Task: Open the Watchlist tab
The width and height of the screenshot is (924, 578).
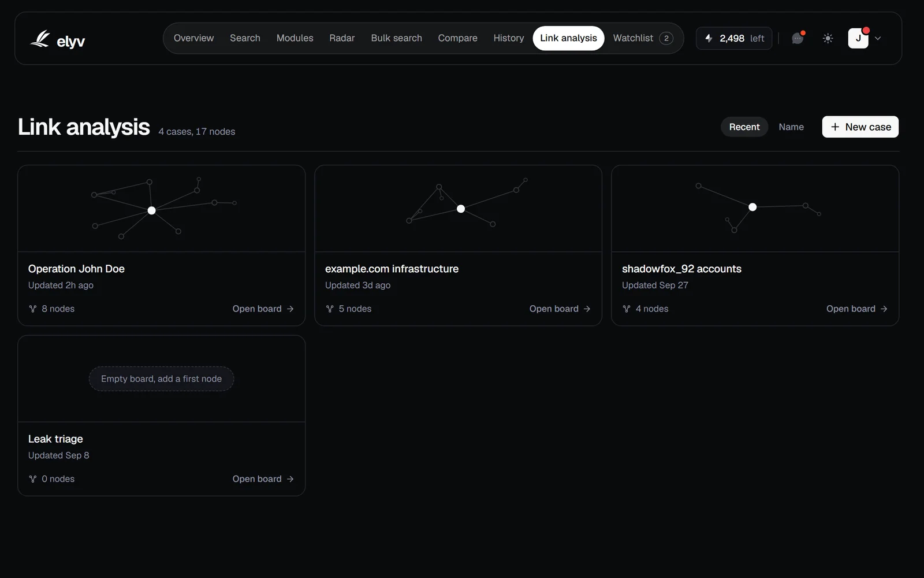Action: pyautogui.click(x=643, y=38)
